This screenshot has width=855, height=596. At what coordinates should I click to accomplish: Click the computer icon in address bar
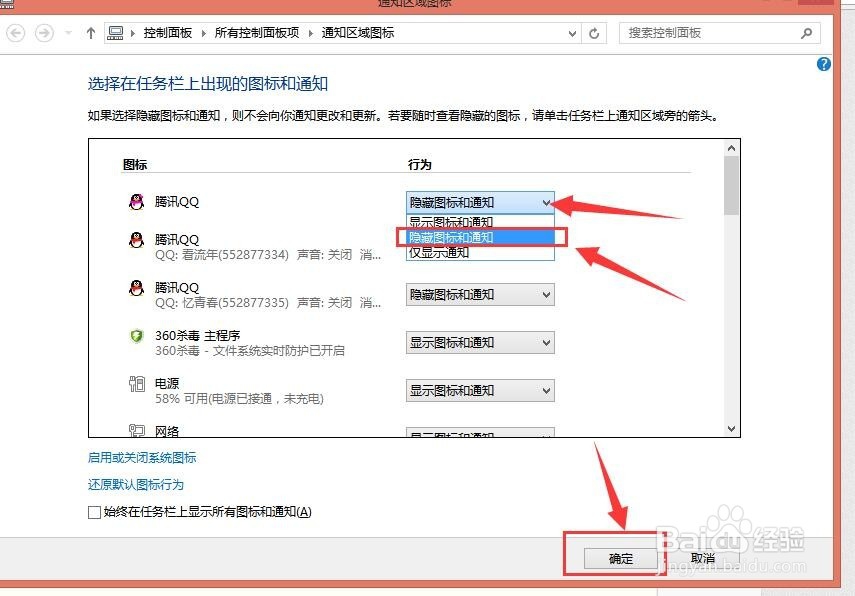point(115,33)
